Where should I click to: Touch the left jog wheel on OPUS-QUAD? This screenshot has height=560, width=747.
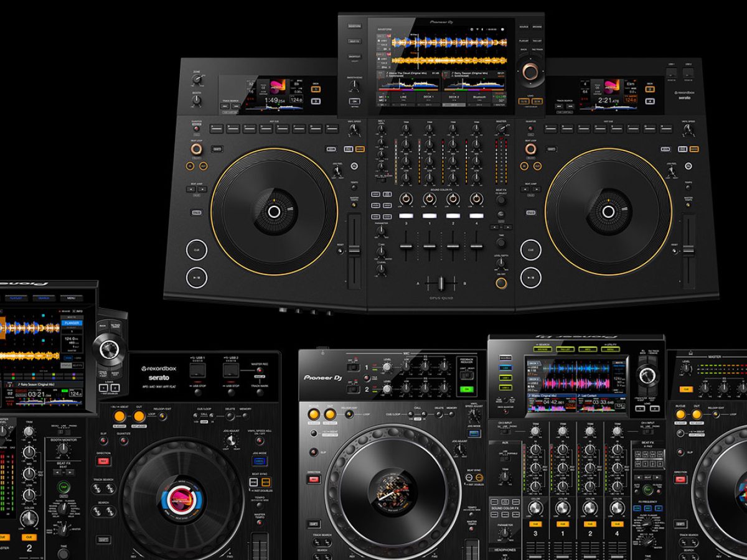click(x=274, y=212)
